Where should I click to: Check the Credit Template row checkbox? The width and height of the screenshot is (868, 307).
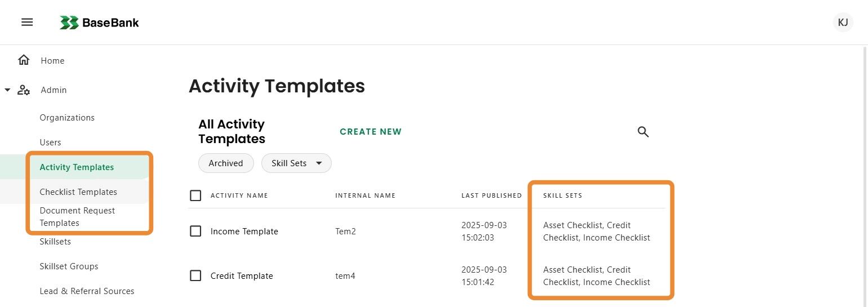coord(195,275)
